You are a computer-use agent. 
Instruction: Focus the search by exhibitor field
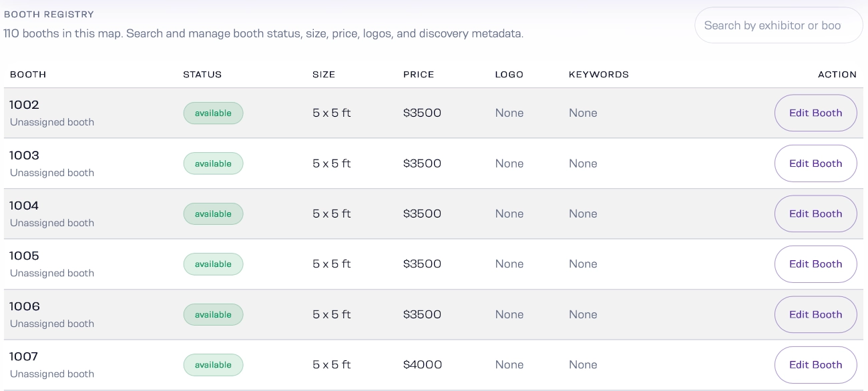click(779, 25)
